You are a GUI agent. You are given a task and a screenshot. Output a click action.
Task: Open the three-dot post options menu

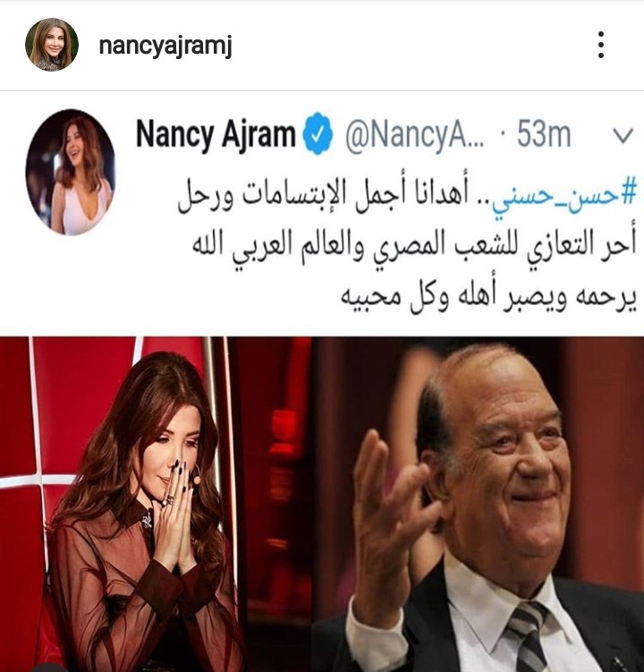point(601,45)
